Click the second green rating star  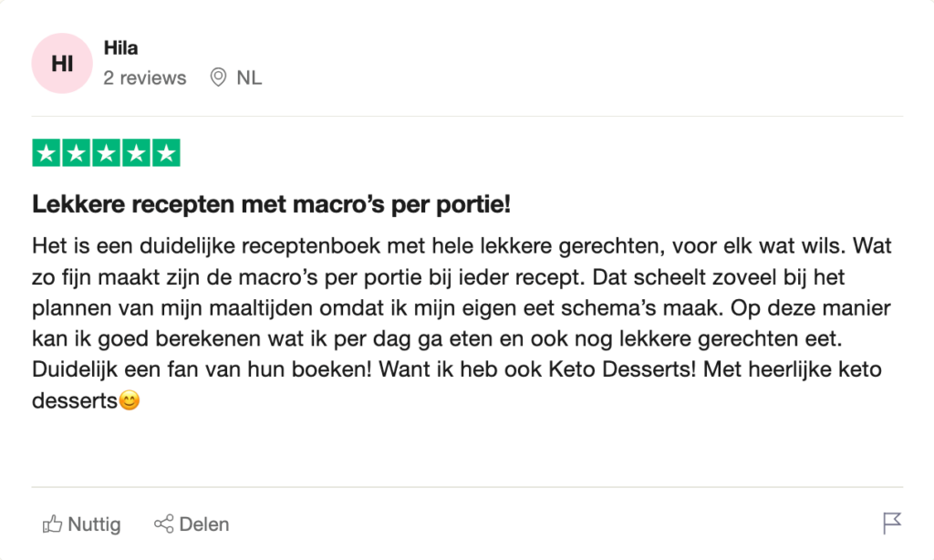[77, 153]
